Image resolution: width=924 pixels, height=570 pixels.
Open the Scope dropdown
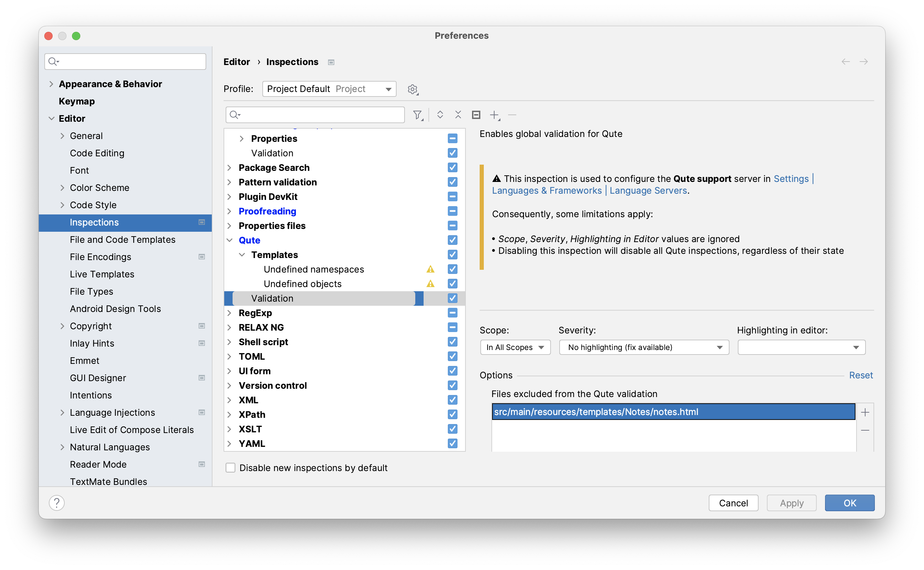point(515,347)
